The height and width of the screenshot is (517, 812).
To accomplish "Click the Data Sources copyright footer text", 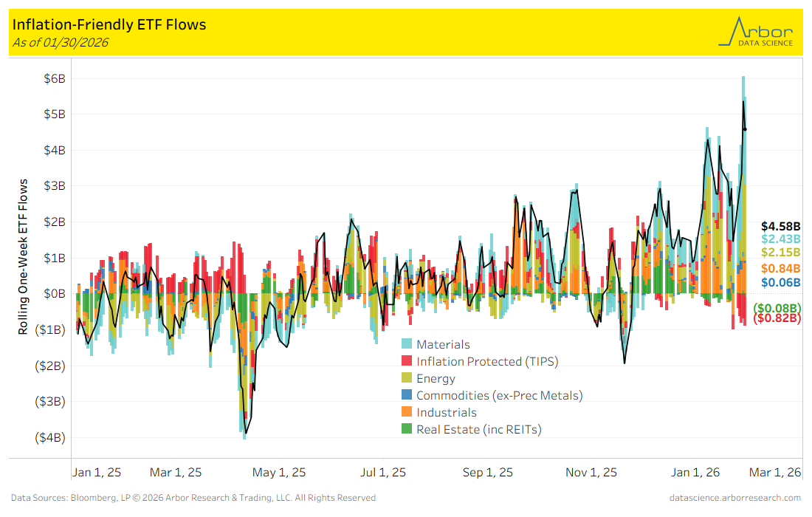I will 193,498.
